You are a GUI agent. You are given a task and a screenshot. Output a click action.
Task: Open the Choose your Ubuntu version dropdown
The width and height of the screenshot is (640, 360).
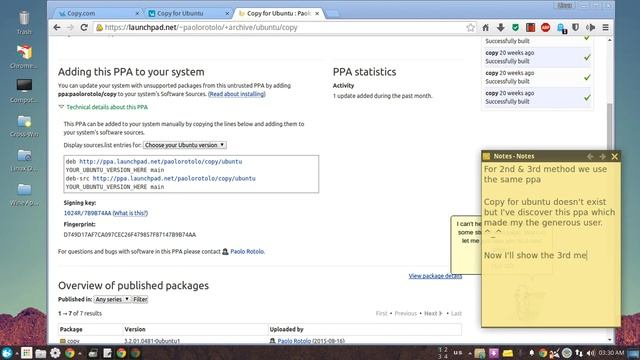(x=184, y=145)
